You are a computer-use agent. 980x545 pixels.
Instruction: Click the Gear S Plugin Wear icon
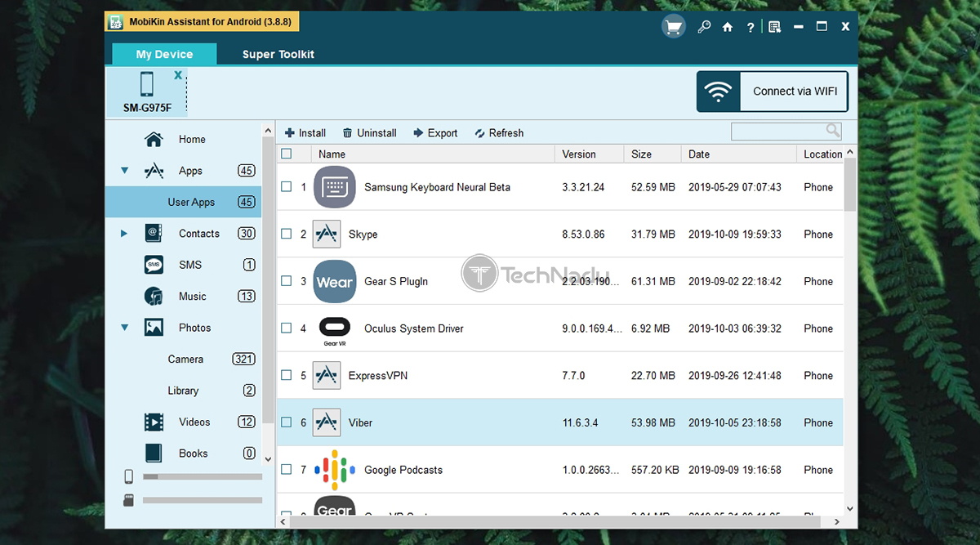pyautogui.click(x=335, y=281)
